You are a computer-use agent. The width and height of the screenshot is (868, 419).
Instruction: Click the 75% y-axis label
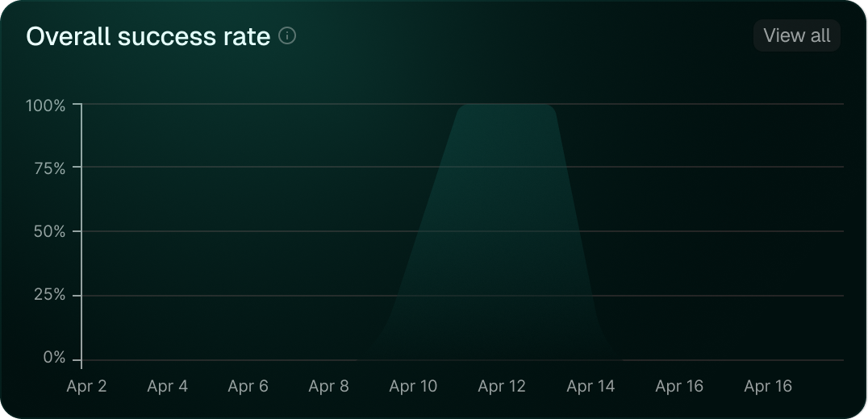pos(49,168)
